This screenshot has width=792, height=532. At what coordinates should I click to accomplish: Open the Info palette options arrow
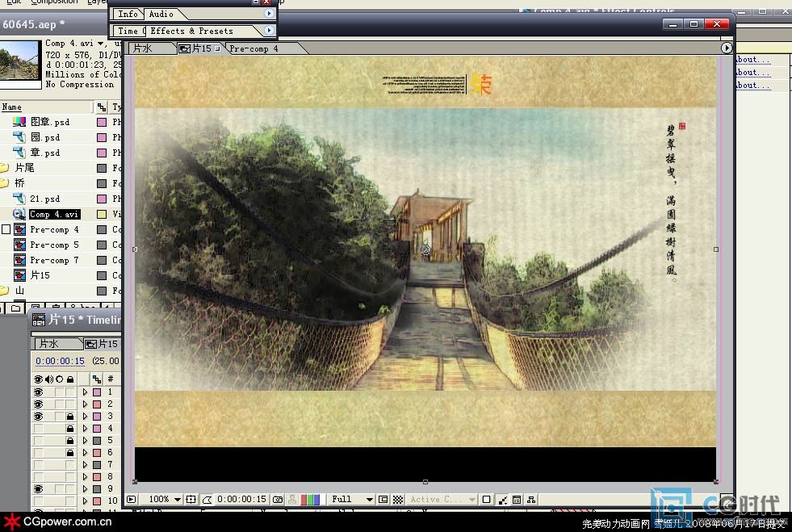269,14
